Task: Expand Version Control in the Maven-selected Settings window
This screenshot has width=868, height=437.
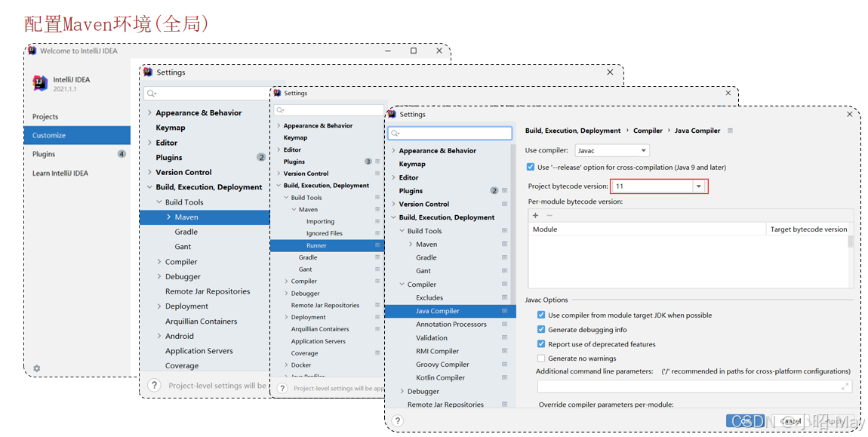Action: 149,172
